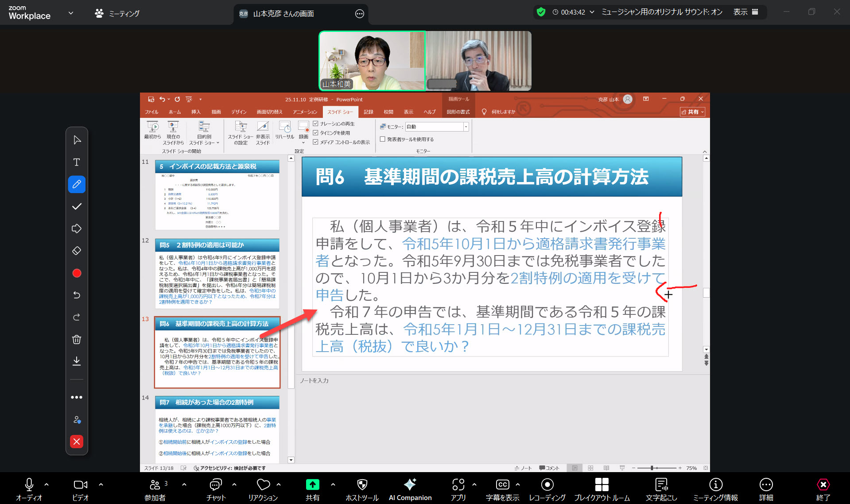850x504 pixels.
Task: Click the eraser annotation tool
Action: click(77, 251)
